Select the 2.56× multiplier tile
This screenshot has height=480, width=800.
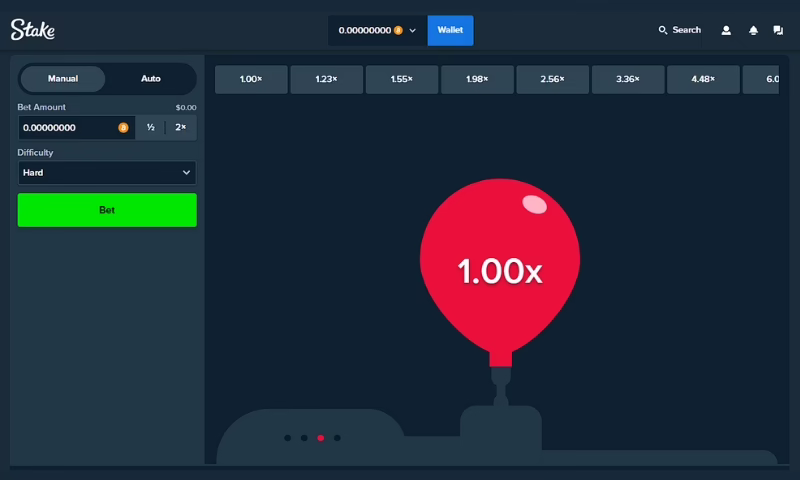(553, 79)
